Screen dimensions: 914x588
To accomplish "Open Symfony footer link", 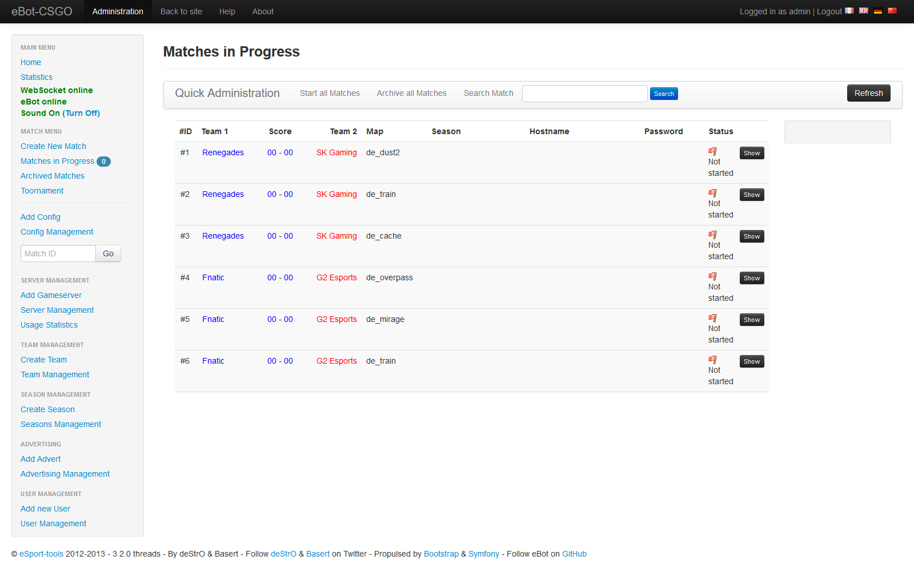I will click(484, 554).
